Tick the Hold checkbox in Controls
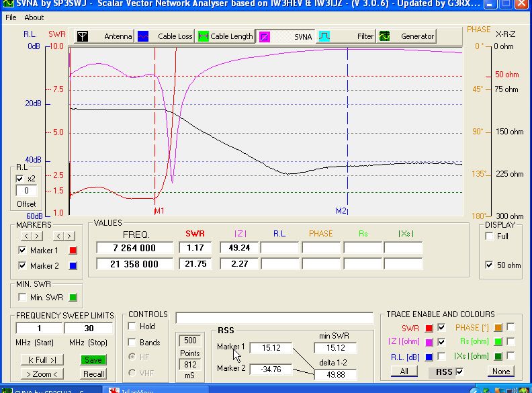Image resolution: width=532 pixels, height=393 pixels. [132, 326]
